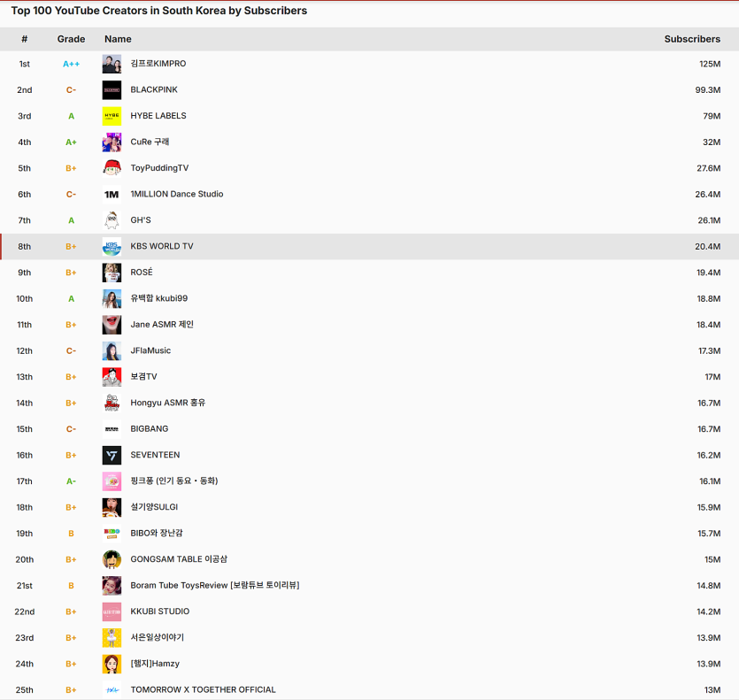The image size is (739, 700).
Task: Open the 1MILLION Dance Studio logo icon
Action: pyautogui.click(x=112, y=195)
